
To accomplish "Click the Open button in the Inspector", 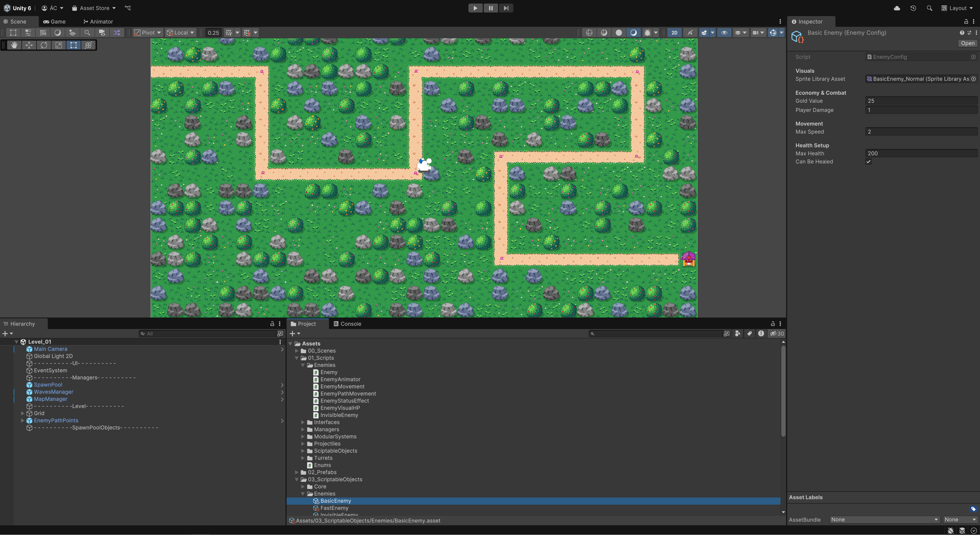I will 967,43.
